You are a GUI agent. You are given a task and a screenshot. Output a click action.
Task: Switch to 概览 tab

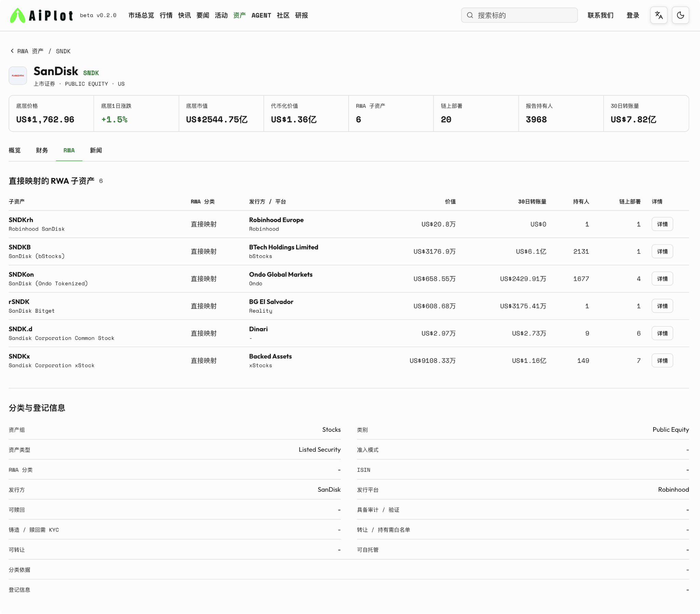pyautogui.click(x=15, y=150)
